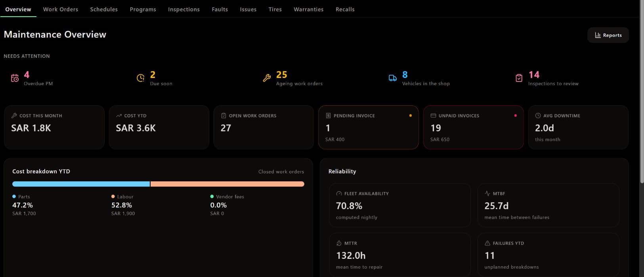The height and width of the screenshot is (277, 644).
Task: Click the MTTR timer icon
Action: 339,243
